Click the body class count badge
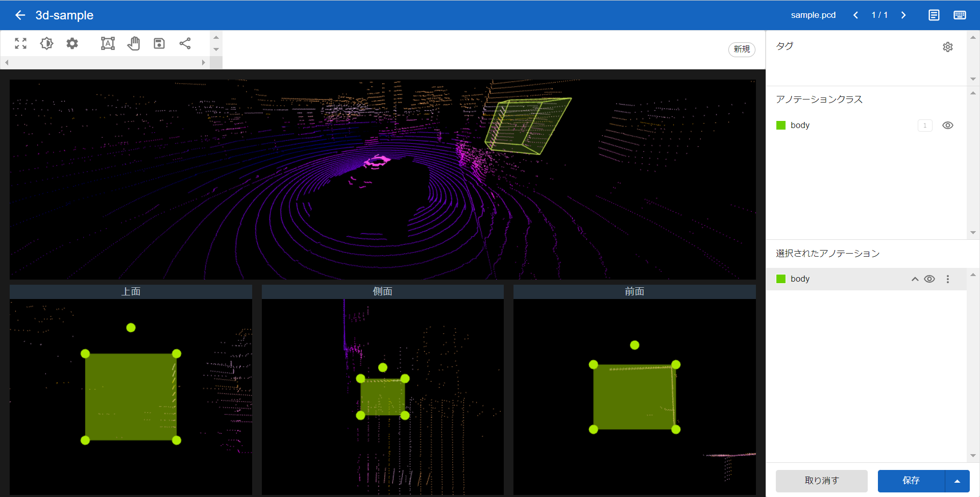Image resolution: width=980 pixels, height=497 pixels. 925,126
